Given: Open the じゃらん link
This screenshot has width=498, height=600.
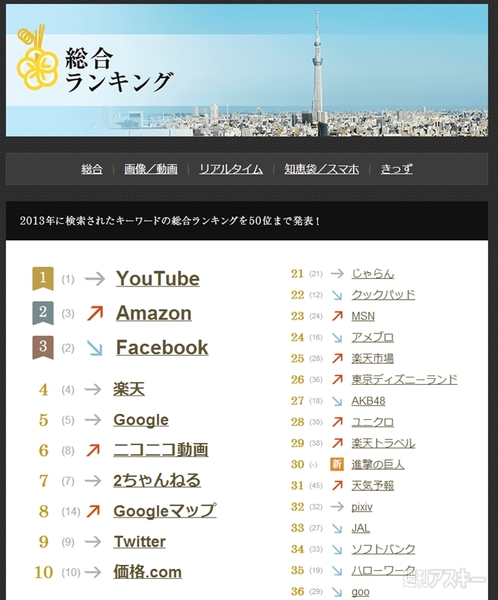Looking at the screenshot, I should click(372, 274).
